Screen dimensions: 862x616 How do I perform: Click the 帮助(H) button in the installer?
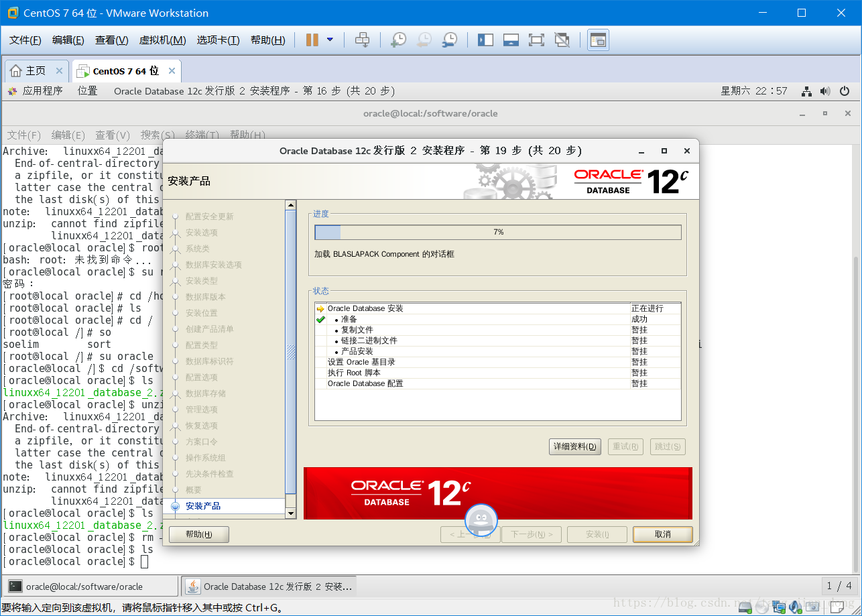point(199,534)
